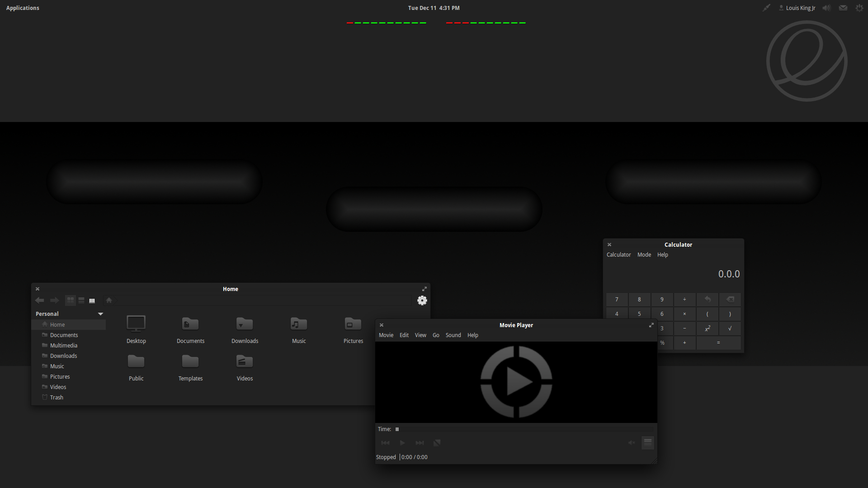
Task: Click the Movie Player playlist/subtitles icon
Action: click(647, 443)
